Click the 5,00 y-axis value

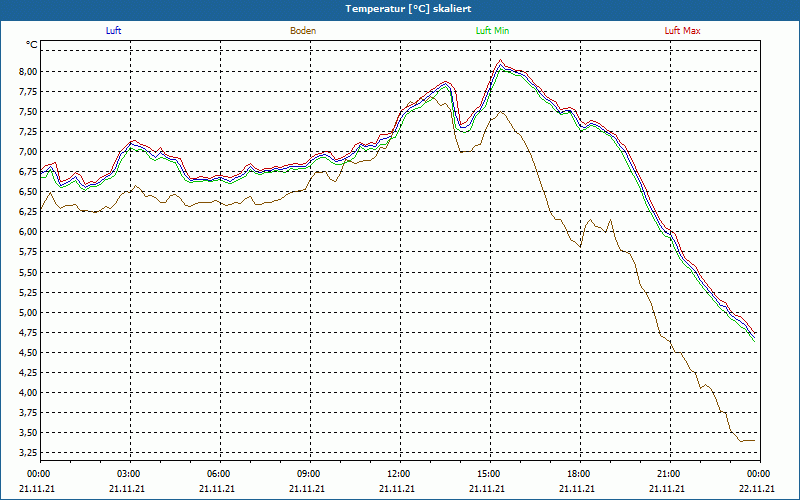pos(29,312)
